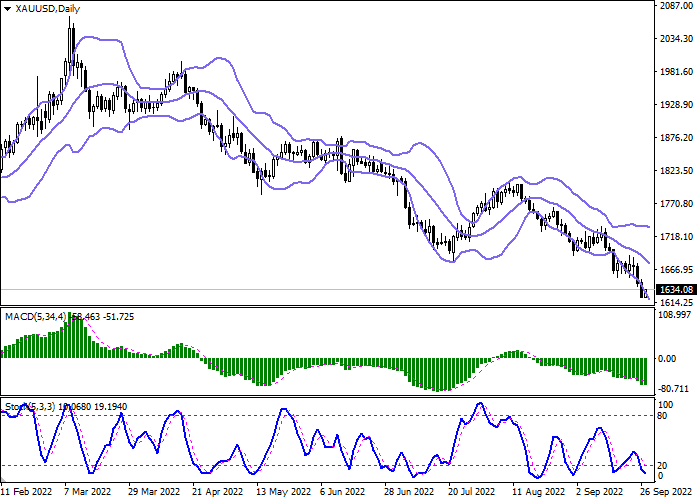Screen dimensions: 700x500
Task: Click the highest candlestick peak in March 2022
Action: coord(71,20)
